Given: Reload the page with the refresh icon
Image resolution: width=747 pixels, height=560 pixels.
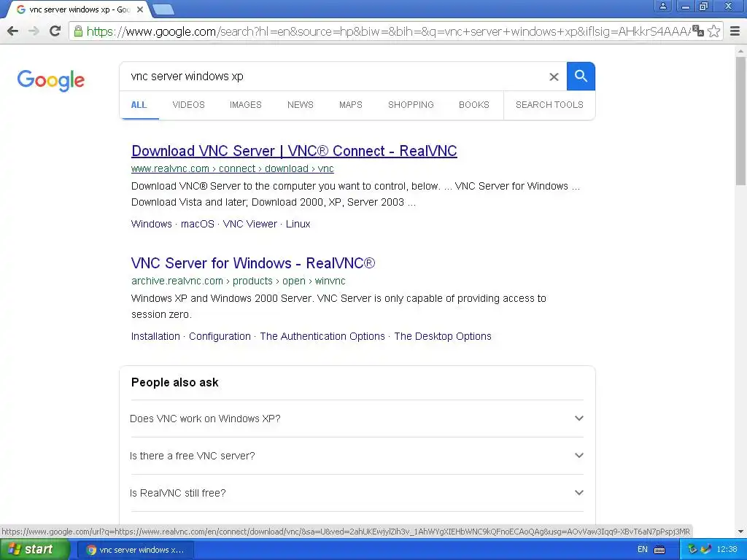Looking at the screenshot, I should tap(55, 31).
